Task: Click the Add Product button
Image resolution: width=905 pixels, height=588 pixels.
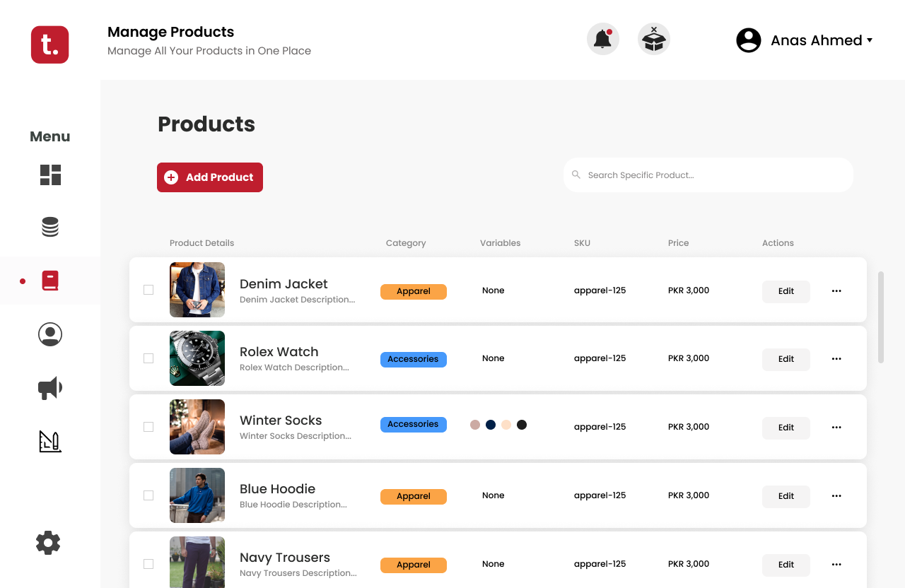Action: [210, 177]
